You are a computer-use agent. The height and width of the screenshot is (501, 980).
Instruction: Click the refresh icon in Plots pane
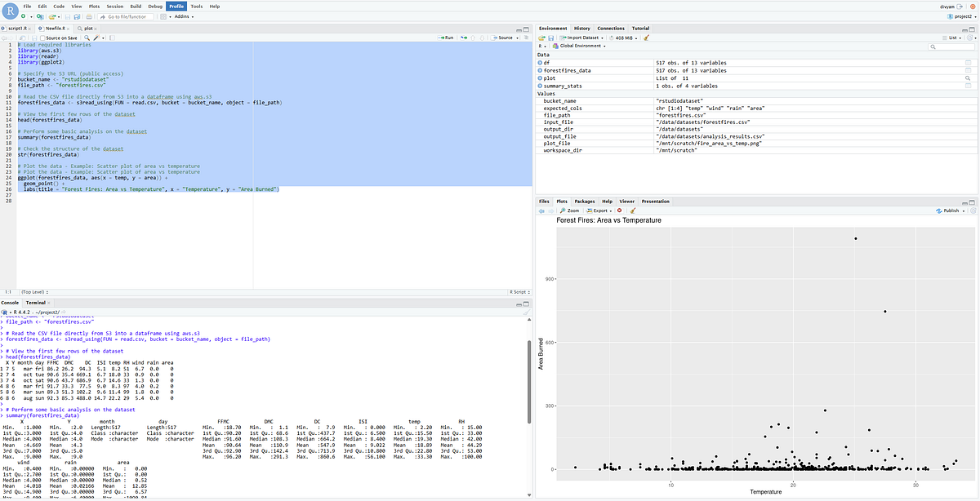[x=973, y=211]
